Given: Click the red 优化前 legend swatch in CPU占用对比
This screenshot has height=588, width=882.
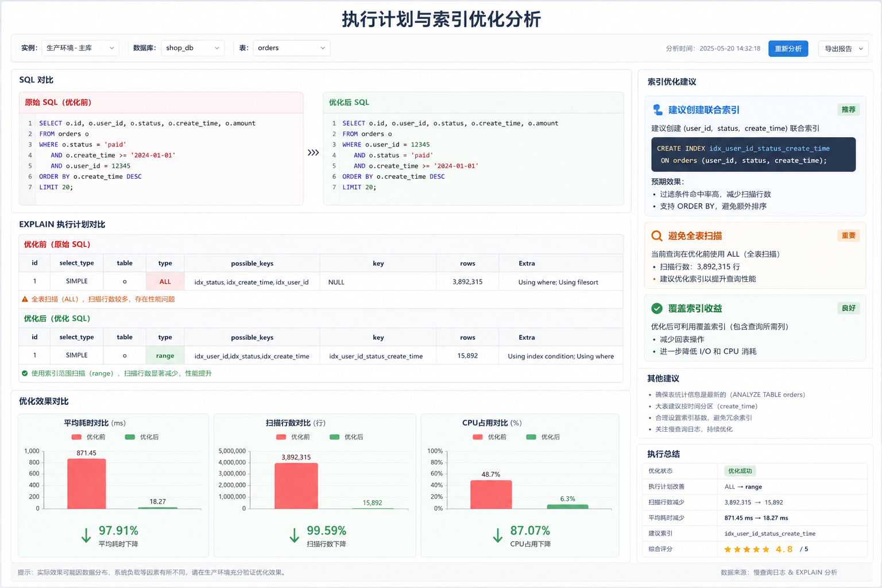Looking at the screenshot, I should point(478,437).
